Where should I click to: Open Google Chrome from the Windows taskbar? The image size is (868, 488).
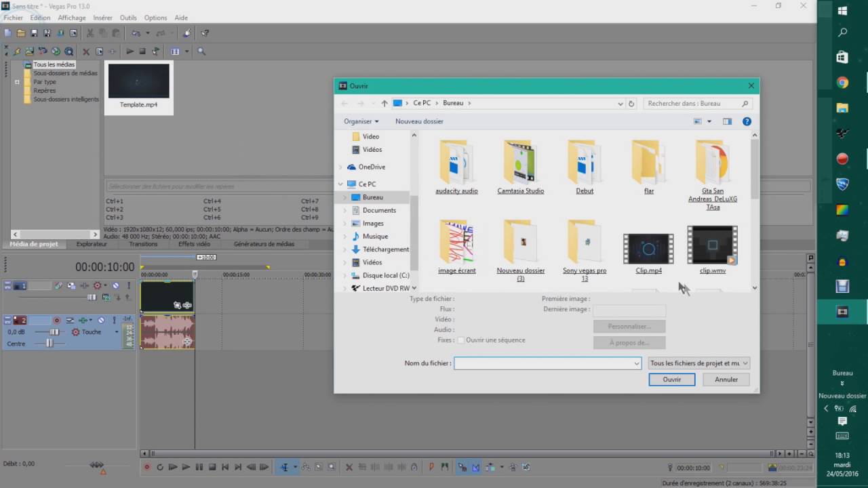tap(842, 83)
